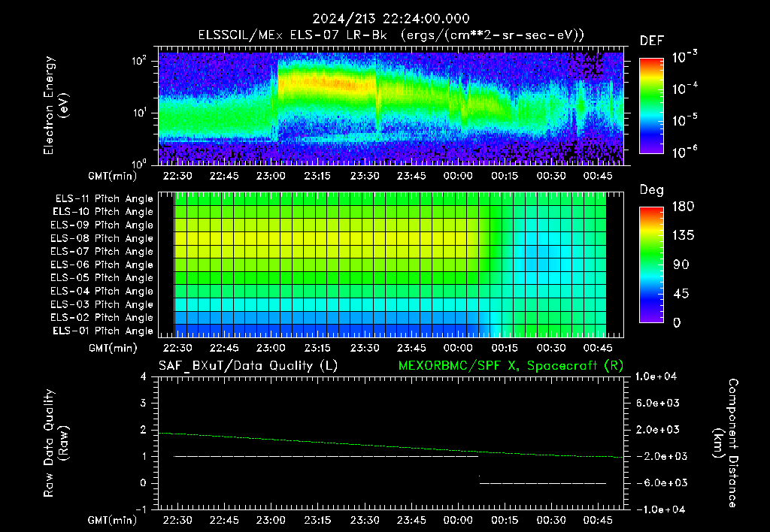Click the 90 value on the Deg colorbar
Screen dimensions: 770x532
click(x=681, y=265)
